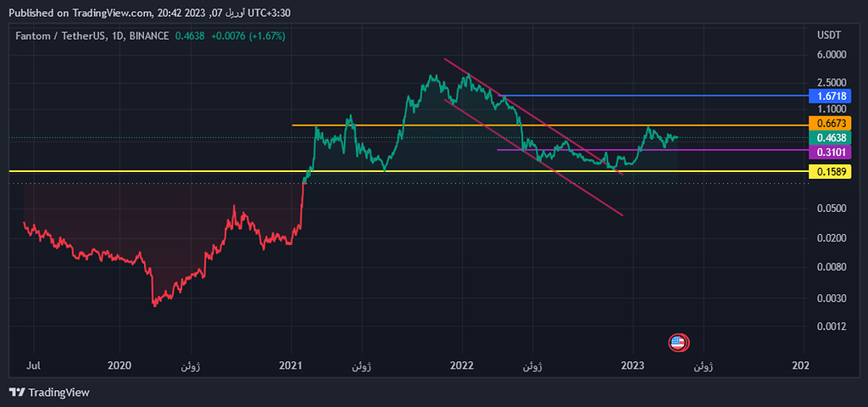Click the 2020 label on the time axis

(x=120, y=365)
